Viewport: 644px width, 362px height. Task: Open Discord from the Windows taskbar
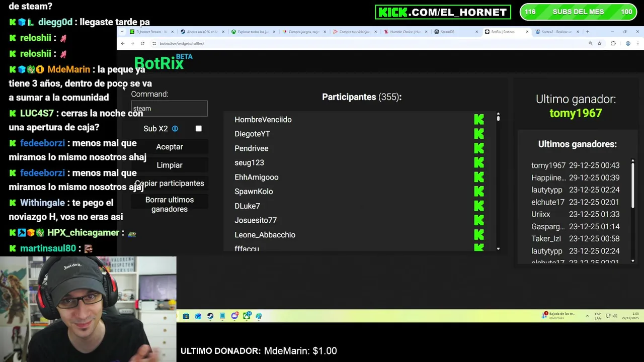234,316
